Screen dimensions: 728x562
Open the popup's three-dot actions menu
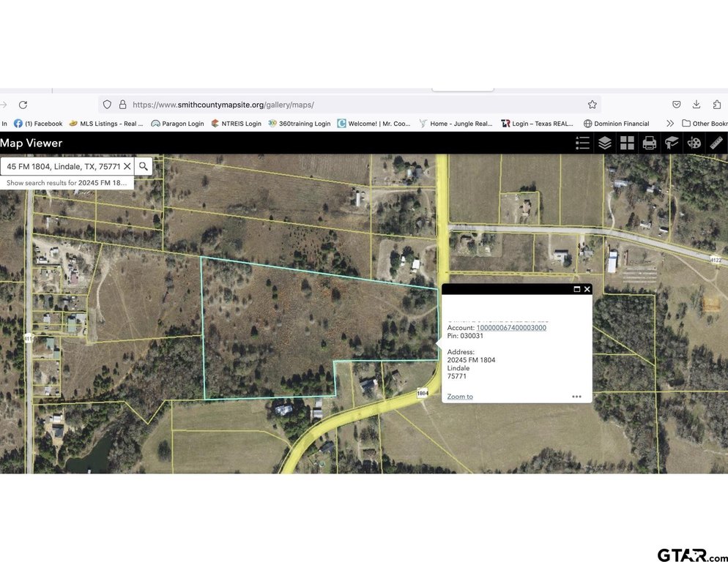576,397
